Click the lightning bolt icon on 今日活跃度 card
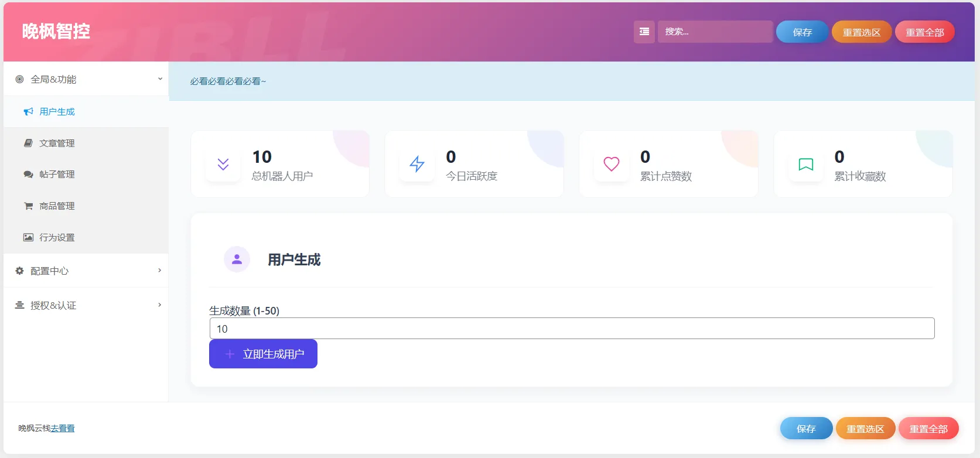This screenshot has height=458, width=980. coord(417,164)
